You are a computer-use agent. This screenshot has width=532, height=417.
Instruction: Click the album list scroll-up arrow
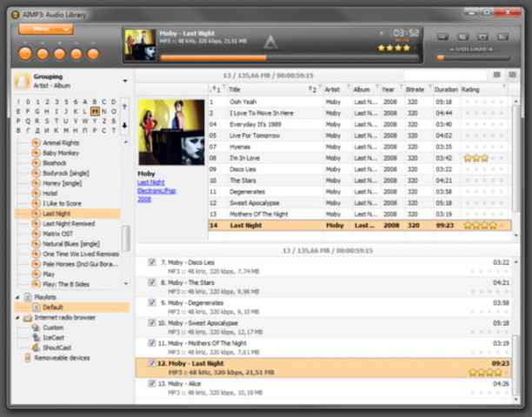[x=126, y=142]
